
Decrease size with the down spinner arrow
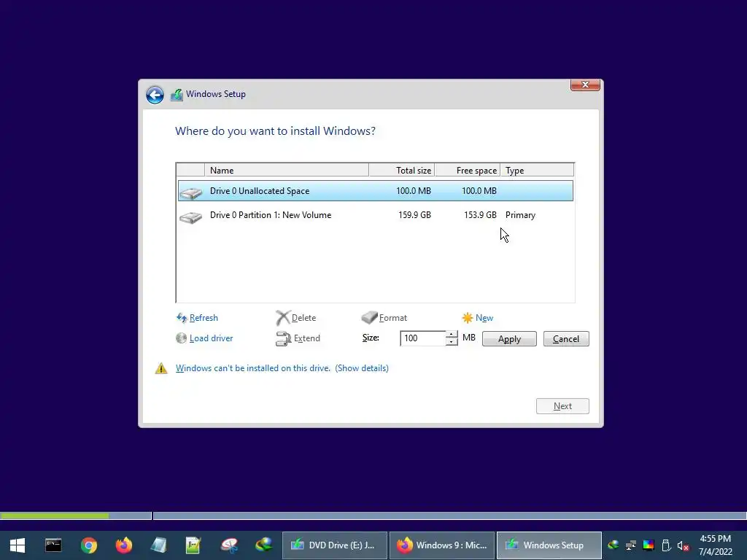(x=451, y=343)
